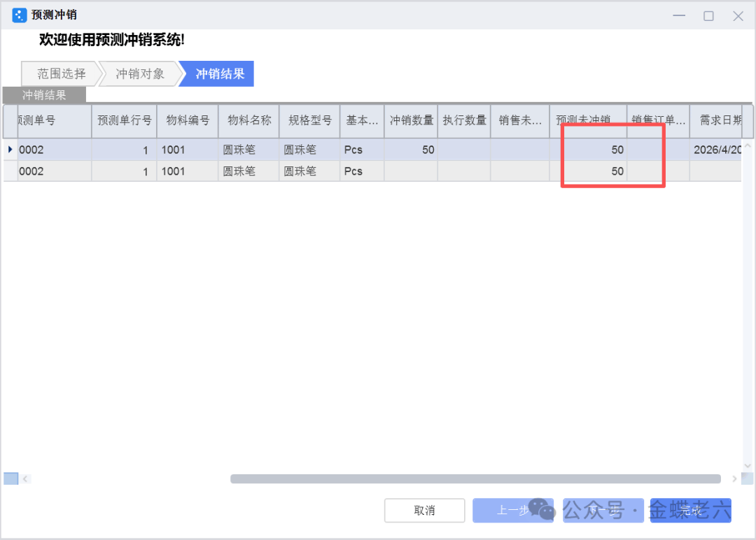Click the 执行数量 column header

(464, 120)
